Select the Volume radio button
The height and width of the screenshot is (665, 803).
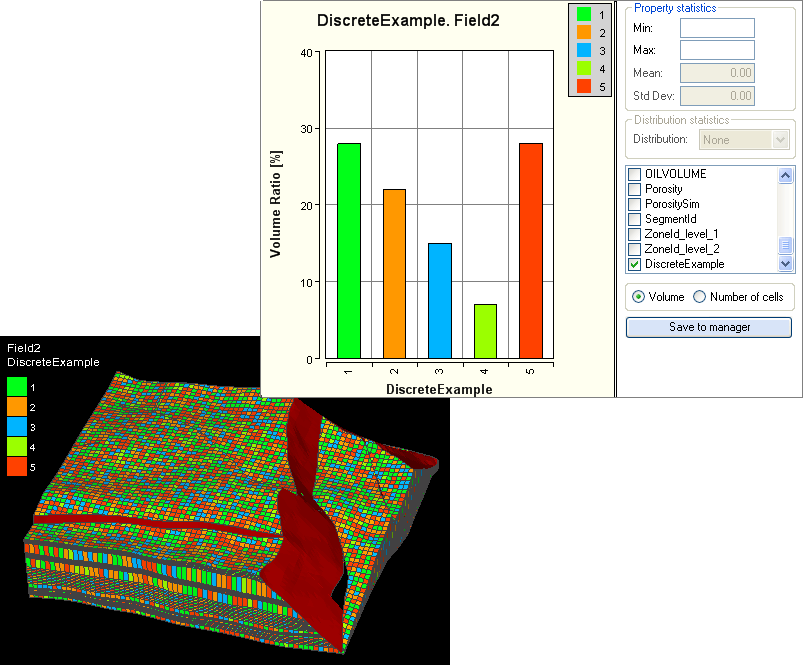point(638,297)
